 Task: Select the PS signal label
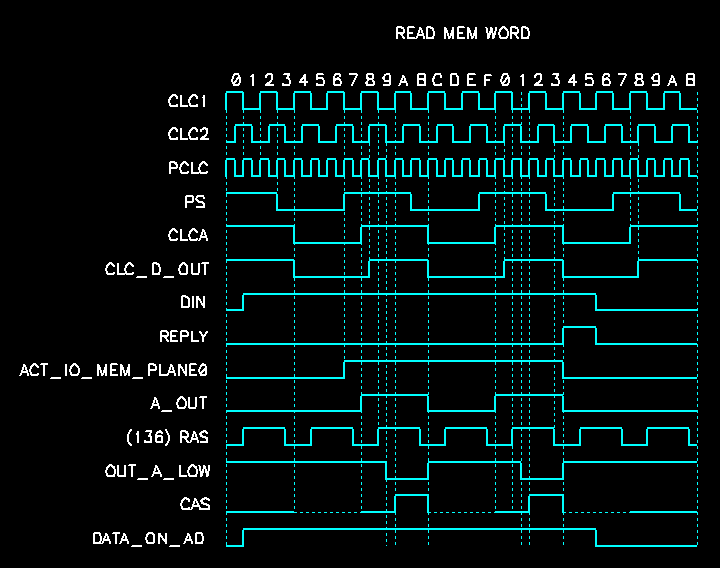click(195, 202)
